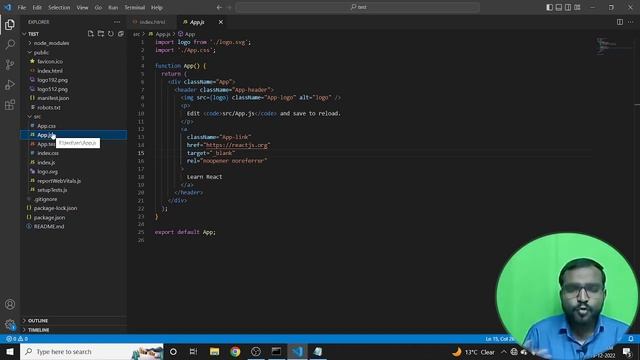The height and width of the screenshot is (360, 640).
Task: Open .gitignore file
Action: (x=74, y=199)
